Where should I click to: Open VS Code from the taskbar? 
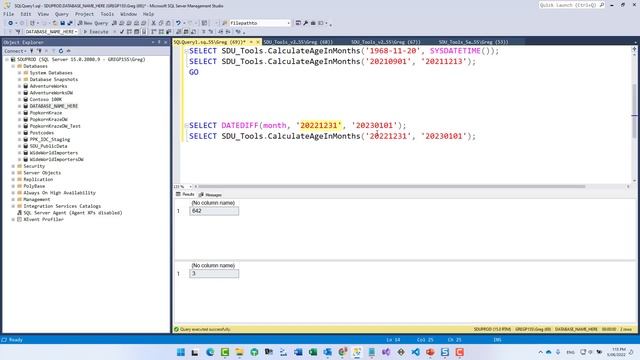[416, 352]
